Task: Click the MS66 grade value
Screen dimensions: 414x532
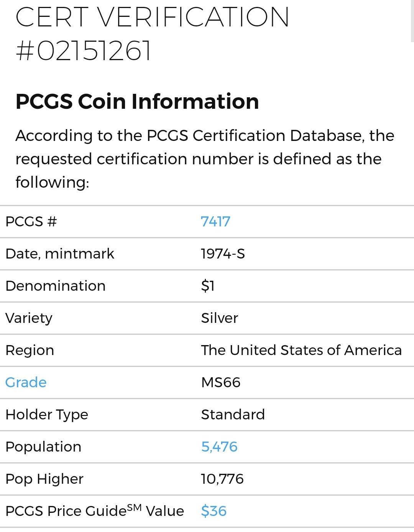Action: pos(221,383)
